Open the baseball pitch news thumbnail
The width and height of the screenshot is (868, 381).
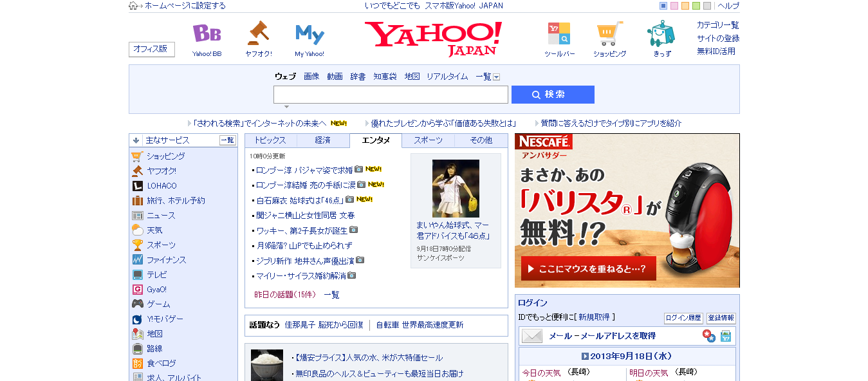coord(456,188)
